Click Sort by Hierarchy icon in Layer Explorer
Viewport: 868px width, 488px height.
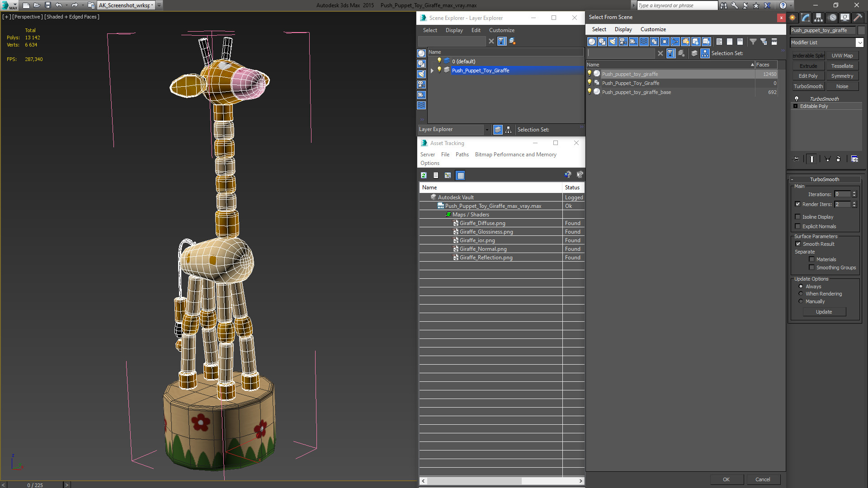pos(509,130)
